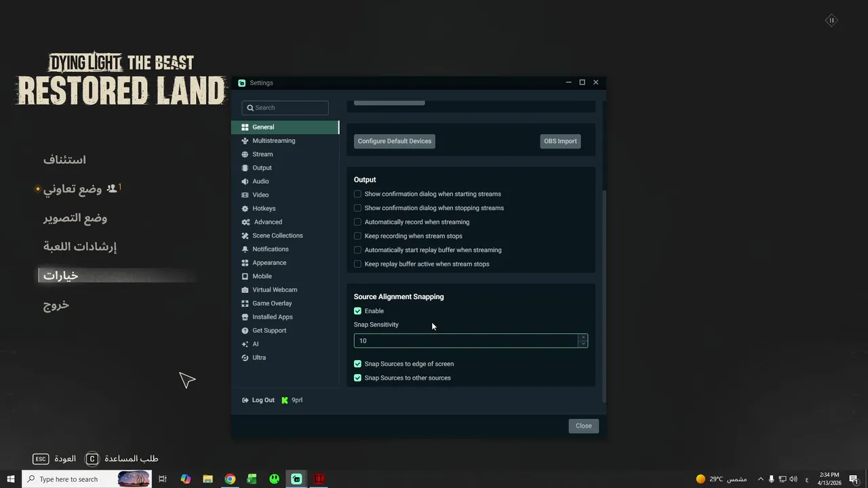The height and width of the screenshot is (488, 868).
Task: Click the weather widget showing 29°C
Action: coord(722,479)
